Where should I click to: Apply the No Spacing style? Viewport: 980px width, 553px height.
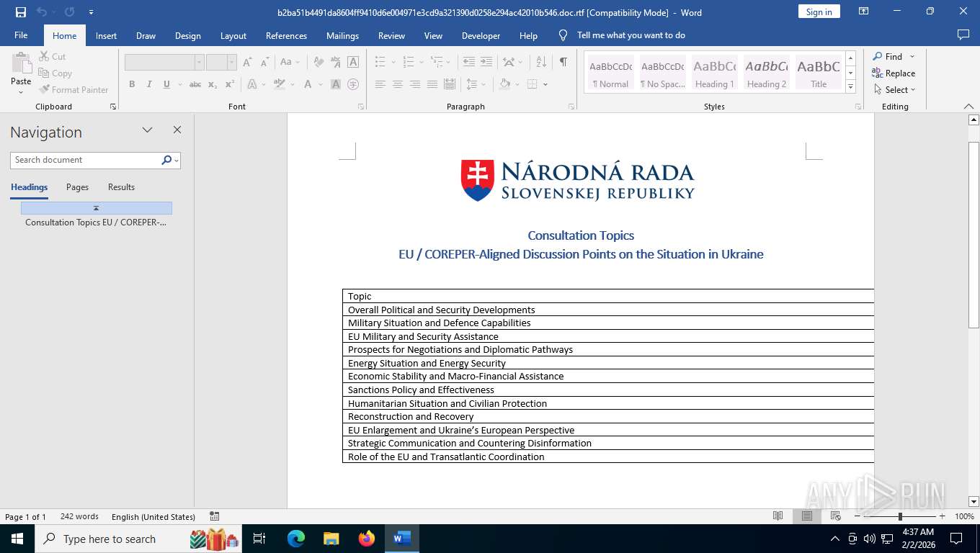click(662, 73)
